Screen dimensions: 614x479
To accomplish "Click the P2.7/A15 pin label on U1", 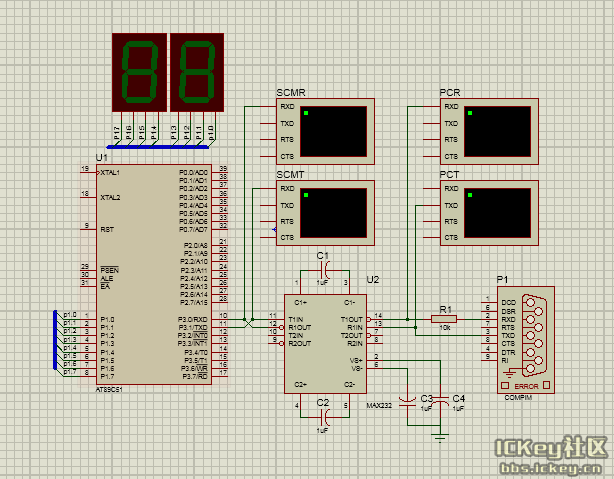I will click(194, 302).
